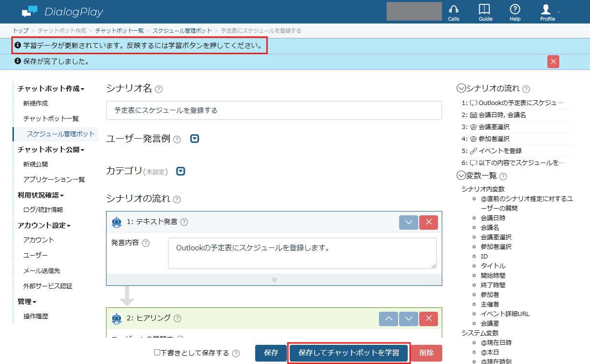Click help icon next to 2: ヒアリング
This screenshot has height=364, width=590.
[x=177, y=318]
